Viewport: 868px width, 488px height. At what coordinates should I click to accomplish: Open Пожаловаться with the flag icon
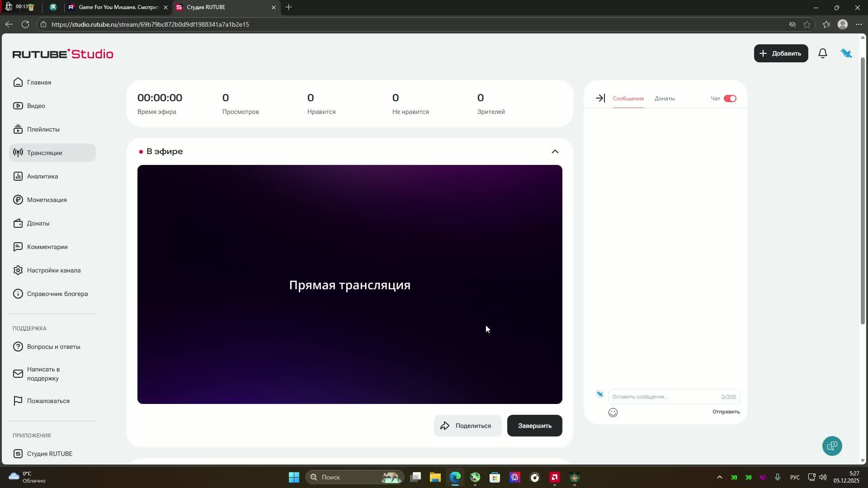click(48, 401)
